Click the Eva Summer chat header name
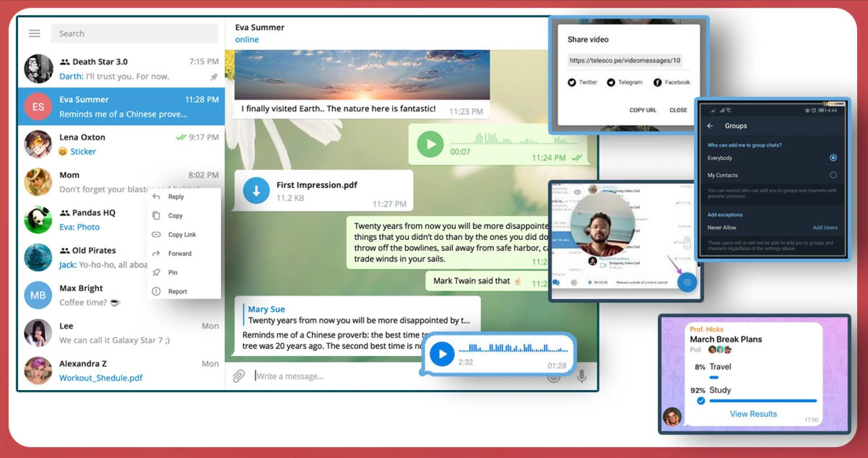This screenshot has width=868, height=458. 259,27
